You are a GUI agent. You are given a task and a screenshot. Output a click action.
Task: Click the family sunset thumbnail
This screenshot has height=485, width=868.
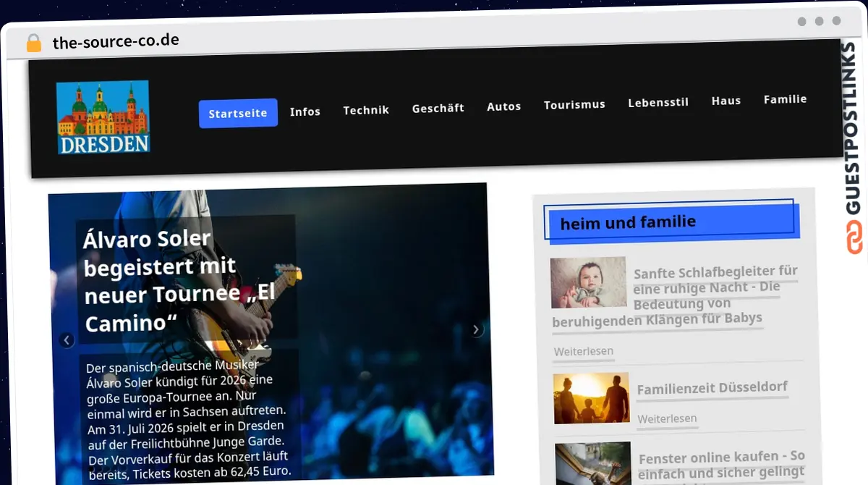tap(592, 398)
